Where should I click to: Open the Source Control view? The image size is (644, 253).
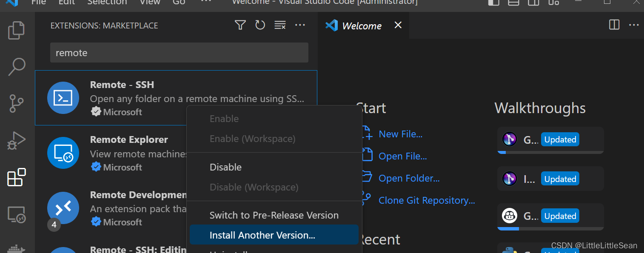pyautogui.click(x=16, y=104)
